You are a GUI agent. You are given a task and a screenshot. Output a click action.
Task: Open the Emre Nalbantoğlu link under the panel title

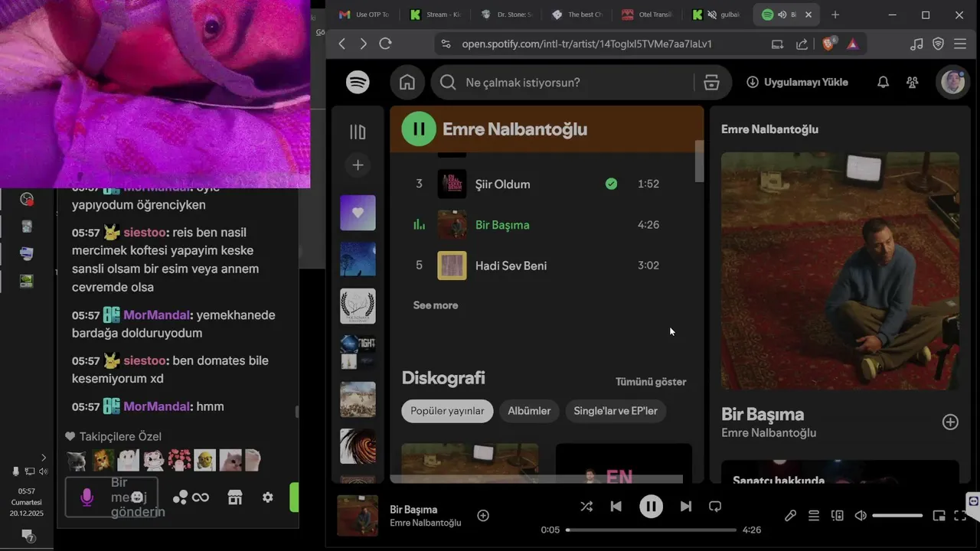[x=769, y=433]
